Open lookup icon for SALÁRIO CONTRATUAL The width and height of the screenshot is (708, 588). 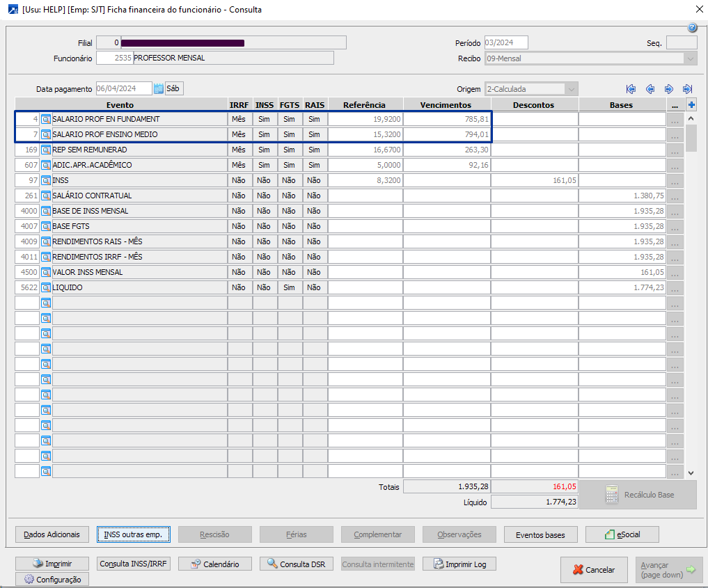46,196
